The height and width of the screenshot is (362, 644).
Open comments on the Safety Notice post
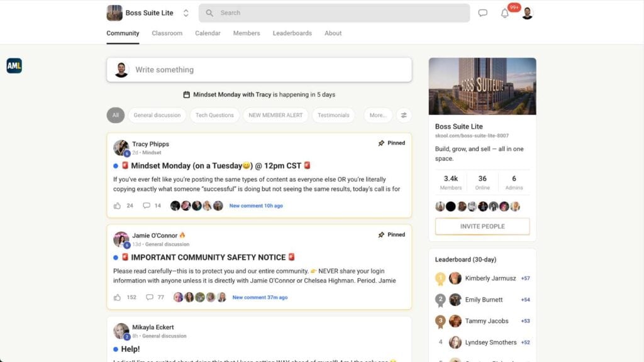tap(150, 297)
